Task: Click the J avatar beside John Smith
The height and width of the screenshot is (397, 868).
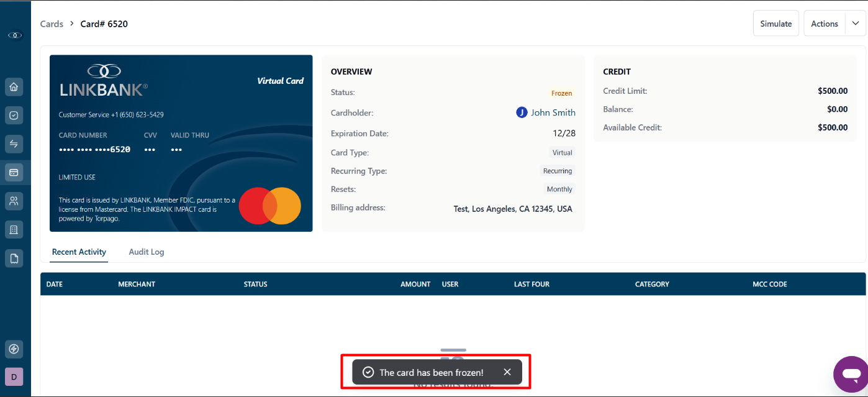Action: coord(522,112)
